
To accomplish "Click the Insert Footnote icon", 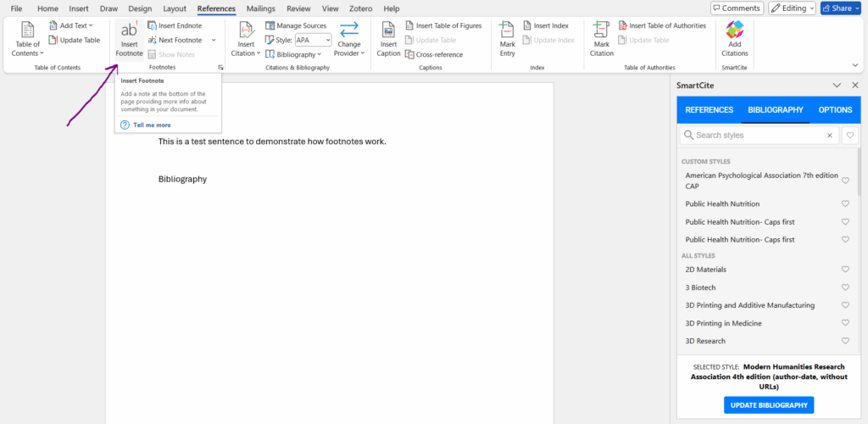I will (129, 32).
